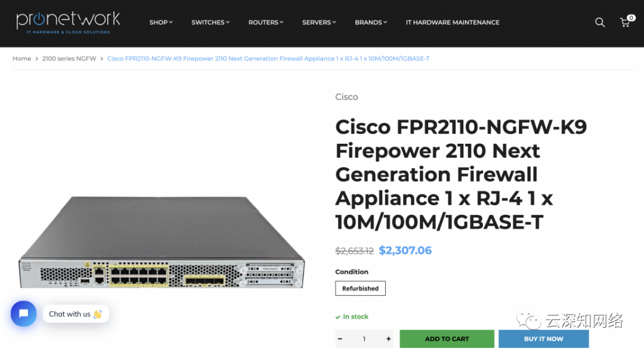This screenshot has height=349, width=644.
Task: Click the Cisco brand link
Action: tap(346, 97)
